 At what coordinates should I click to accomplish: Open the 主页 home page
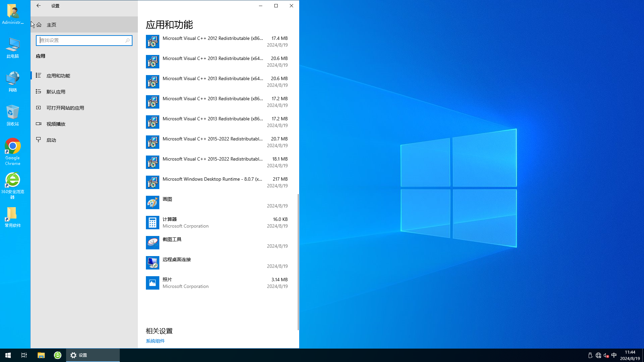pos(84,25)
